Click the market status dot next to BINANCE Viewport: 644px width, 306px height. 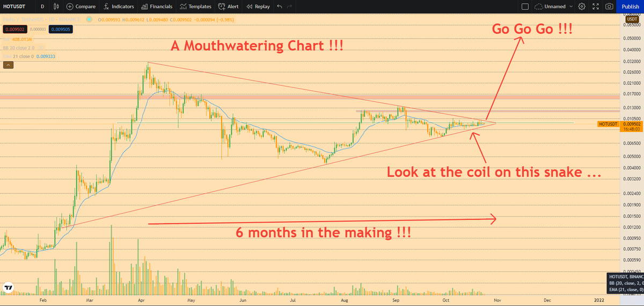click(89, 19)
